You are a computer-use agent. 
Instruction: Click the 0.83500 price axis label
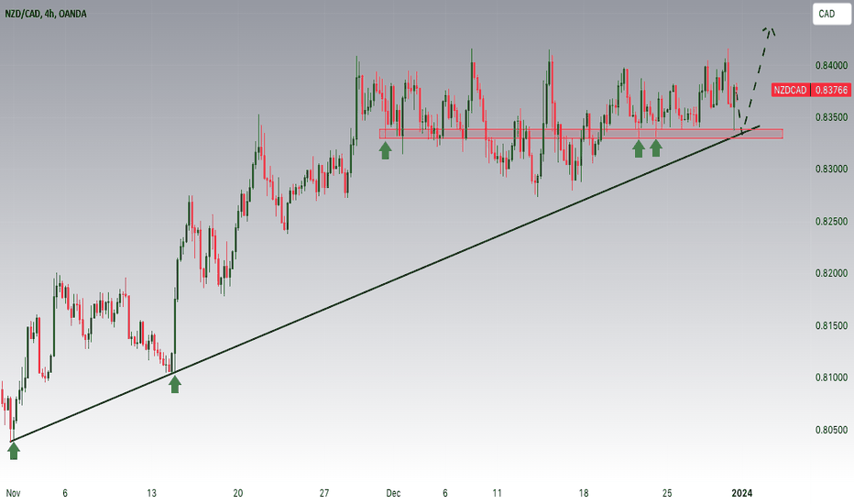[x=831, y=117]
